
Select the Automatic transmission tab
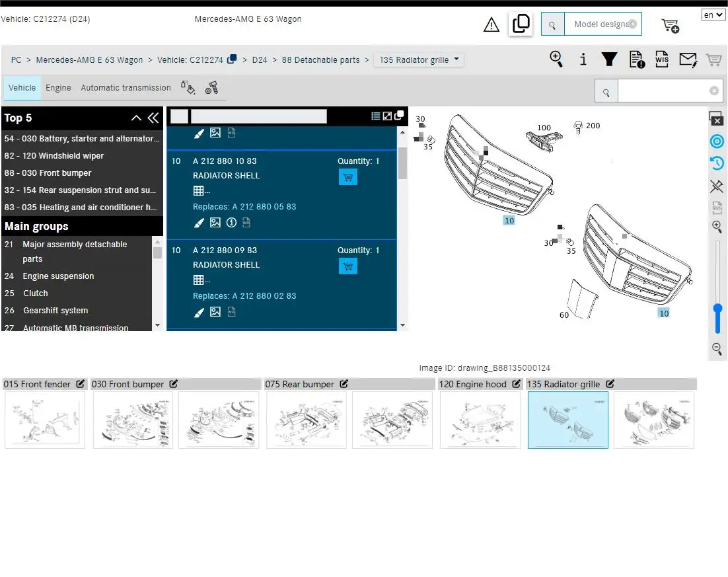tap(126, 88)
